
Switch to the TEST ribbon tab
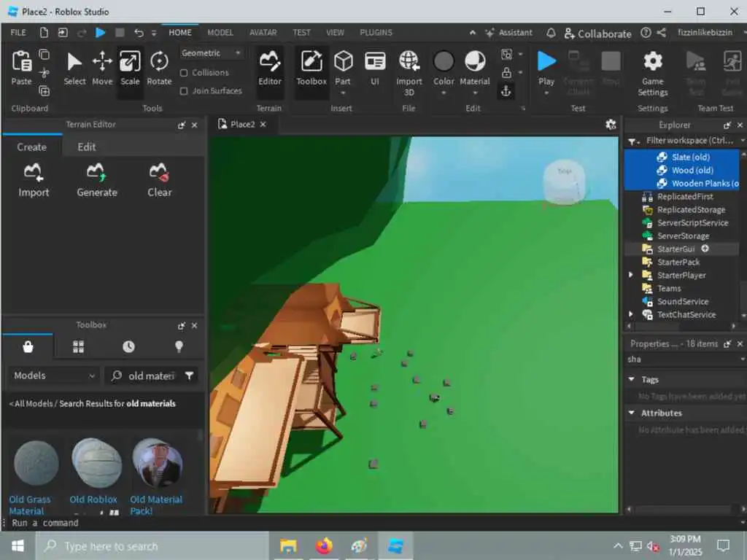tap(301, 32)
